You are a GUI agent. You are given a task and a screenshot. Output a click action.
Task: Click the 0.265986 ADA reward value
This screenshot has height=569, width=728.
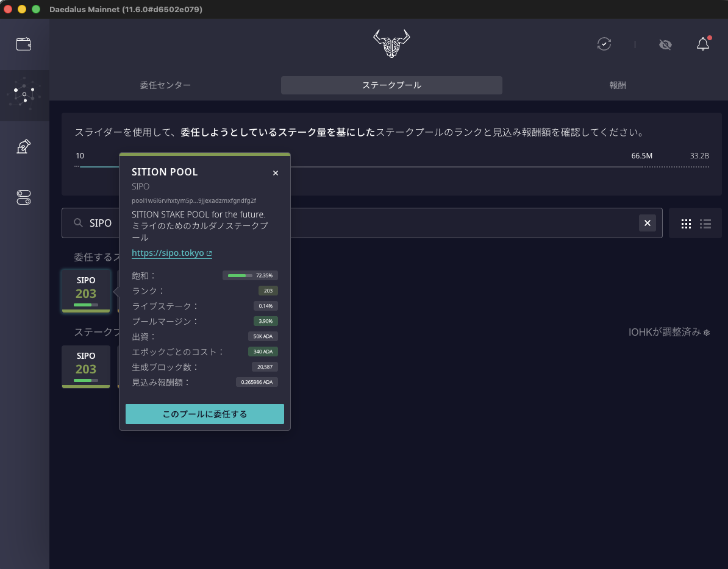tap(257, 382)
